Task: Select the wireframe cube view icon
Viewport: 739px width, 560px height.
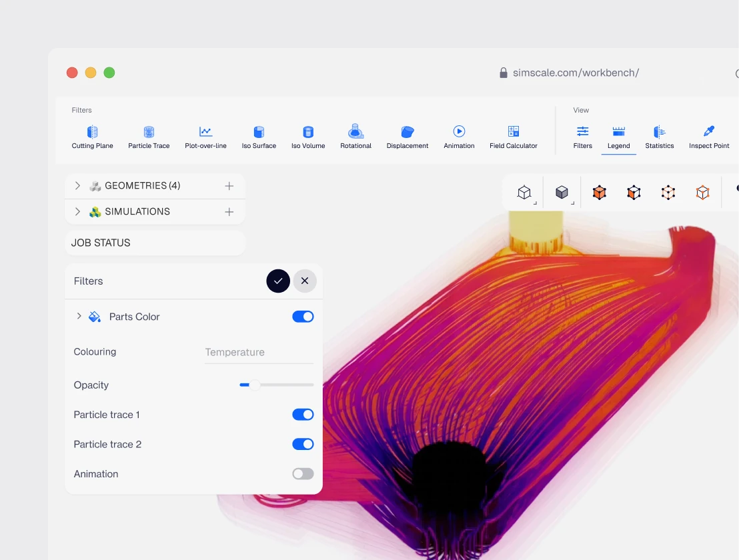Action: pyautogui.click(x=524, y=192)
